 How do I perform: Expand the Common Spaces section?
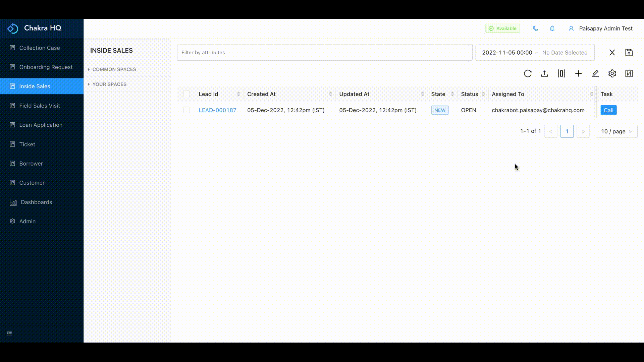[x=114, y=69]
